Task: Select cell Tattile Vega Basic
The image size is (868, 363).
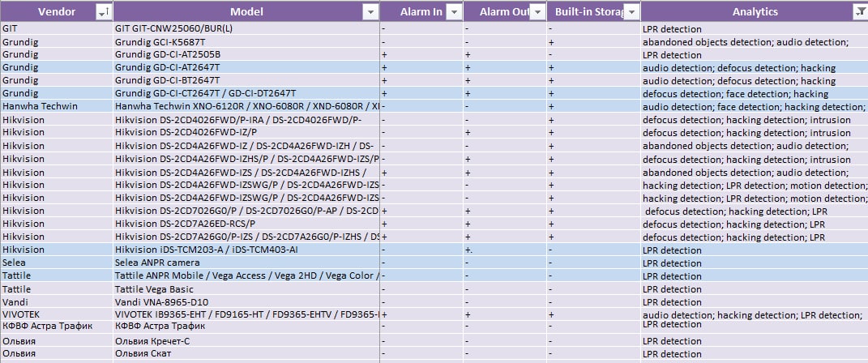Action: point(246,288)
